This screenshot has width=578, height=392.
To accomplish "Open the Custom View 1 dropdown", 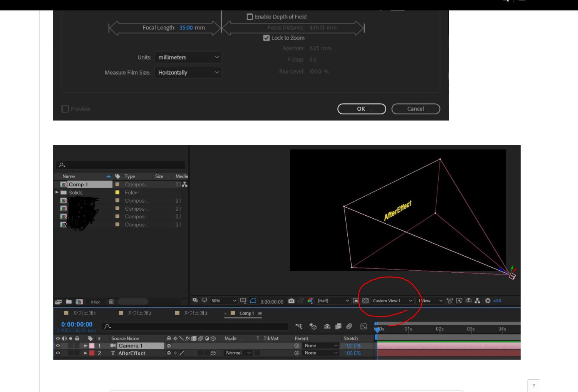I will click(392, 301).
